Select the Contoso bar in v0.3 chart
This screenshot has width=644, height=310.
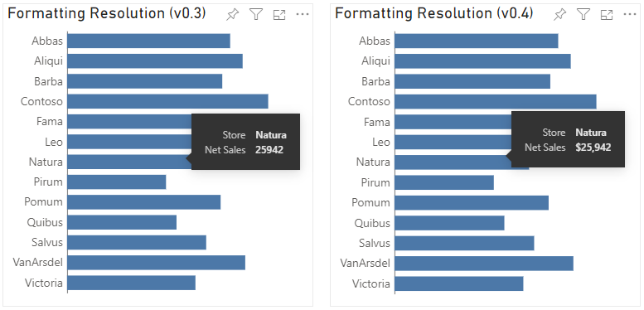point(167,101)
